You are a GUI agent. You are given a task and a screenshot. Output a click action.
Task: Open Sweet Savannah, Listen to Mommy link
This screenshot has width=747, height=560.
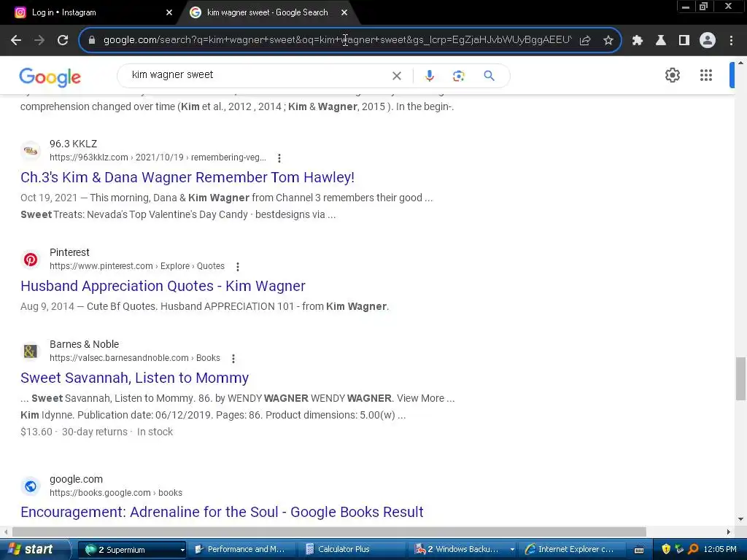[134, 378]
